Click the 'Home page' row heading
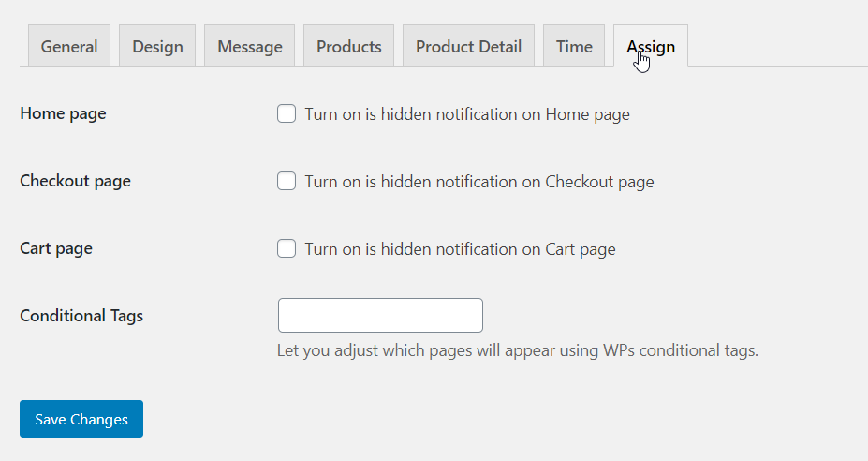 (x=63, y=113)
